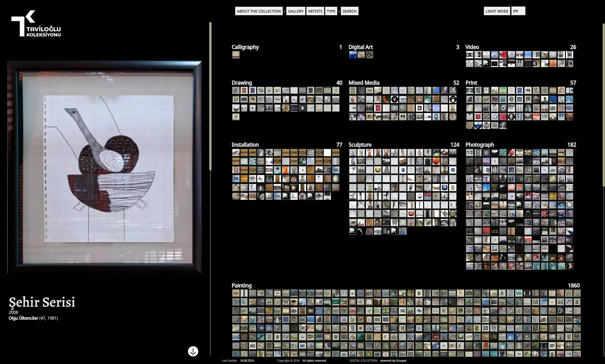Click the powered by Grouper link

(393, 361)
